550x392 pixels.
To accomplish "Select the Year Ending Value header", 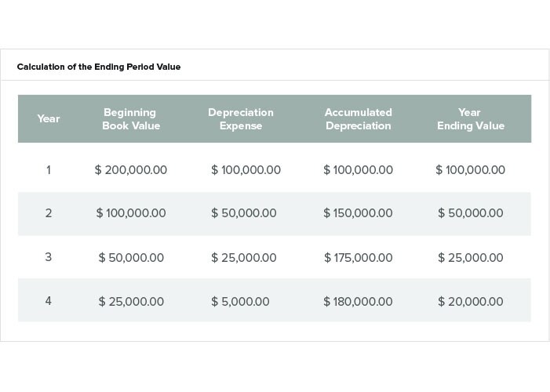I will (x=471, y=119).
